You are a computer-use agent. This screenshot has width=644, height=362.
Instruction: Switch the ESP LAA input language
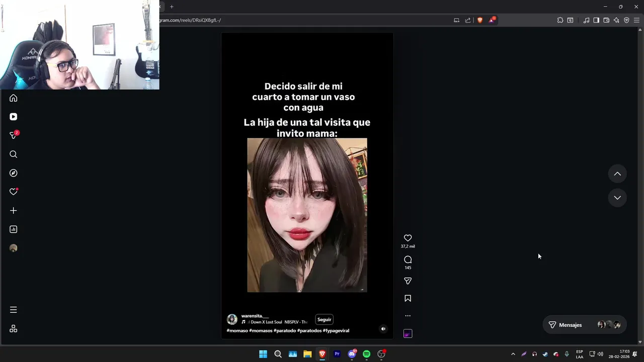click(x=580, y=354)
